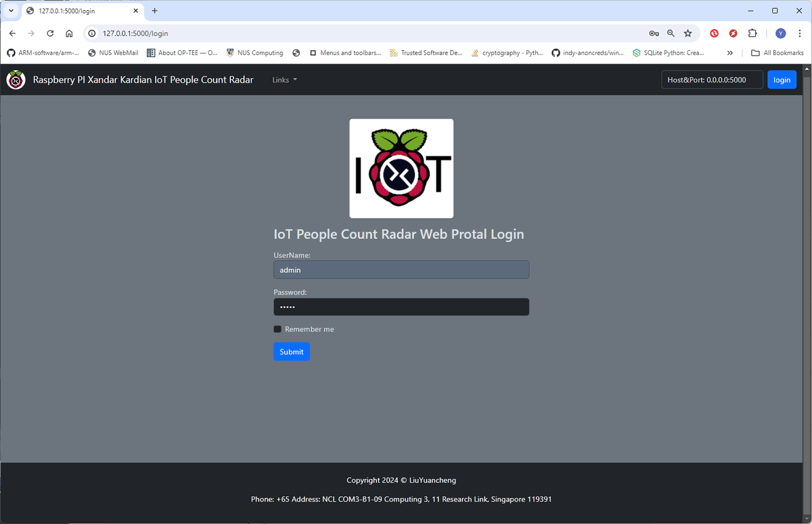Open SQLite Python bookmark
This screenshot has height=524, width=812.
click(669, 53)
